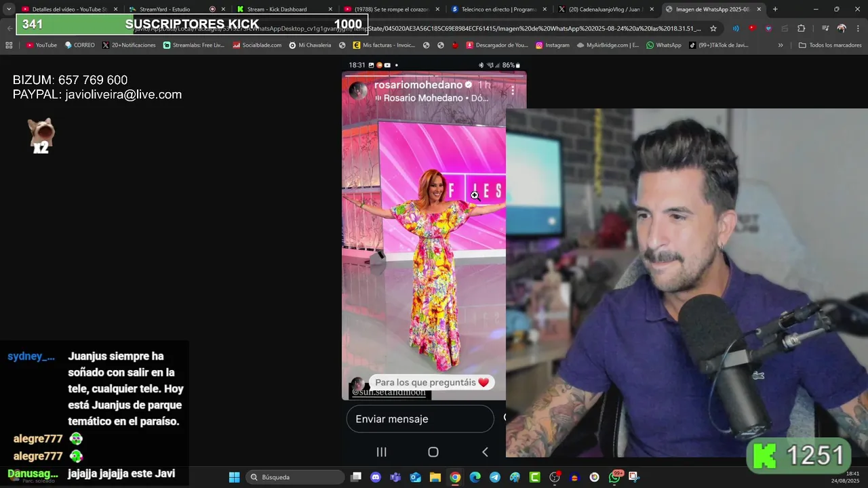Image resolution: width=868 pixels, height=488 pixels.
Task: Click the blue sound-wave extension icon
Action: coord(736,28)
